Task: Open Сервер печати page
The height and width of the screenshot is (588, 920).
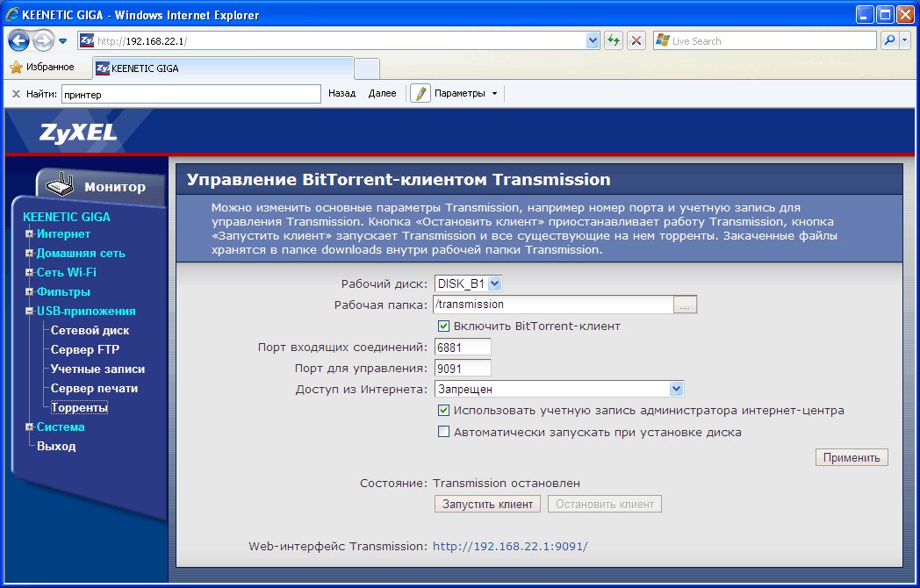Action: coord(94,389)
